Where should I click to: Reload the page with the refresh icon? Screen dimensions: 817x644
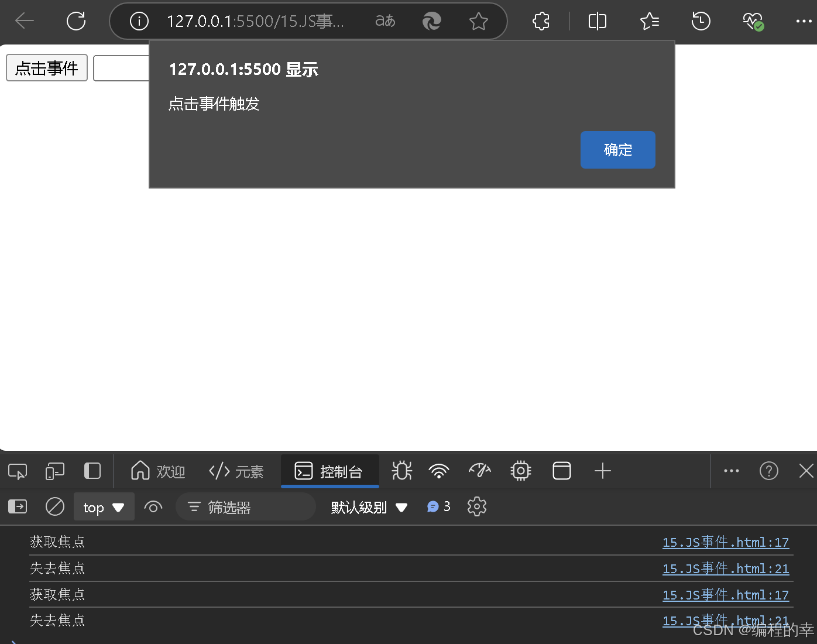point(76,21)
